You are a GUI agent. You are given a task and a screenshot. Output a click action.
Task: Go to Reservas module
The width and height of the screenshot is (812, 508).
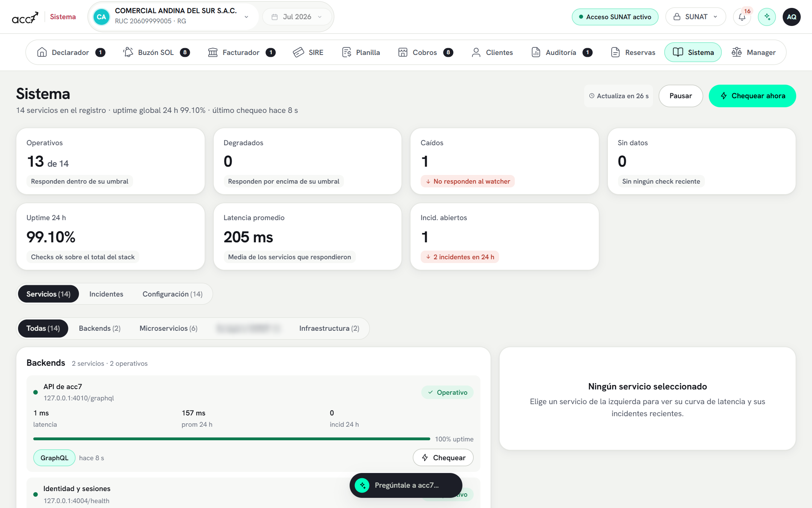[633, 52]
